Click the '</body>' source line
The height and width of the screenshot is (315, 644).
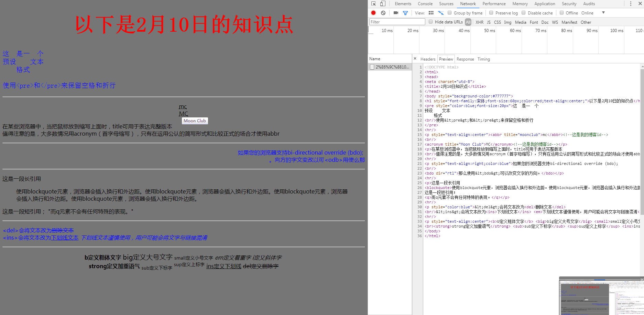(x=432, y=231)
